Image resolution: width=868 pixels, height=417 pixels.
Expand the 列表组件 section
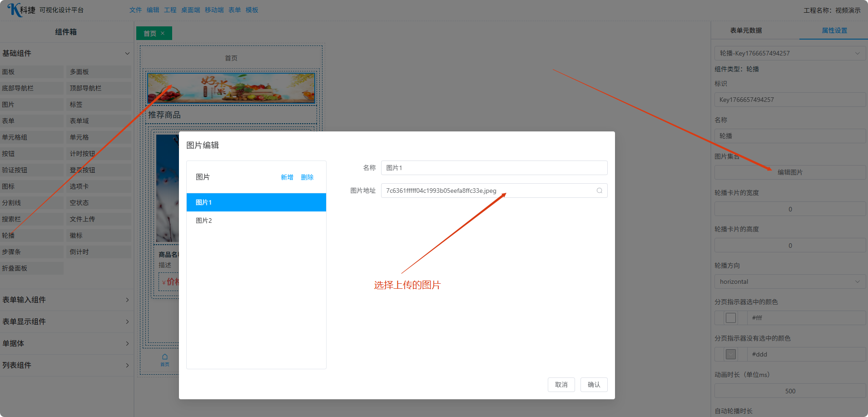[x=127, y=365]
